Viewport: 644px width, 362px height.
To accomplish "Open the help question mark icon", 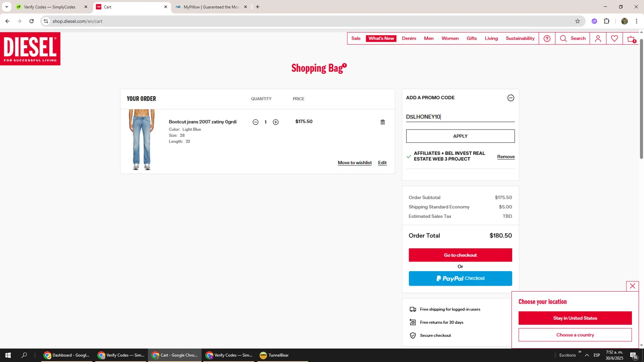I will click(x=547, y=39).
